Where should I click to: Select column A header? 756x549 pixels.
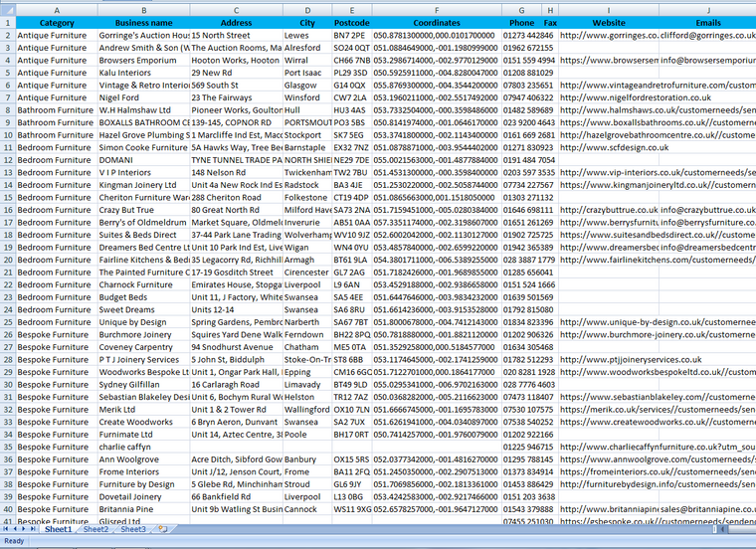(x=57, y=10)
